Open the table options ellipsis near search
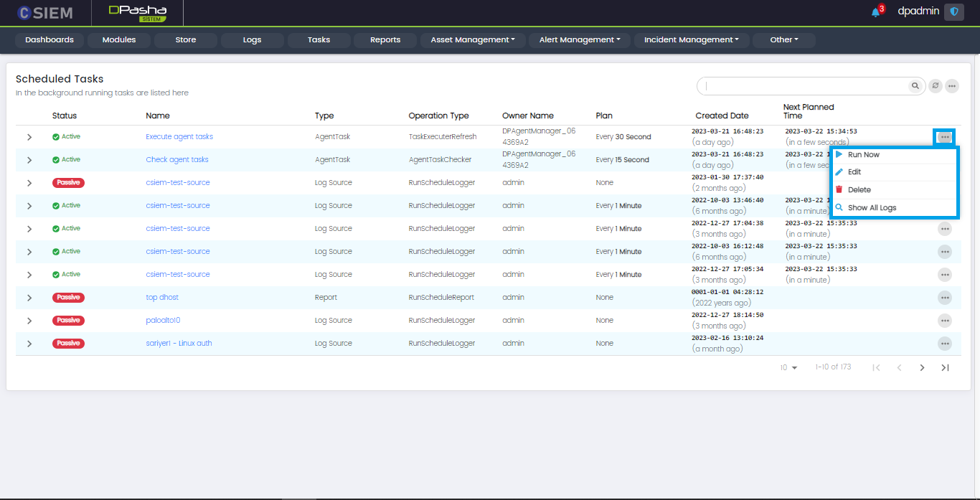 tap(952, 86)
